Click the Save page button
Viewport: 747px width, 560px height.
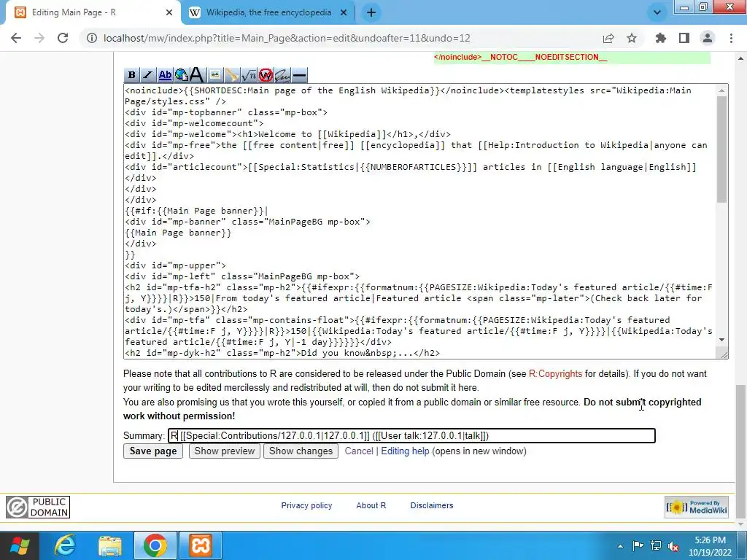[153, 451]
